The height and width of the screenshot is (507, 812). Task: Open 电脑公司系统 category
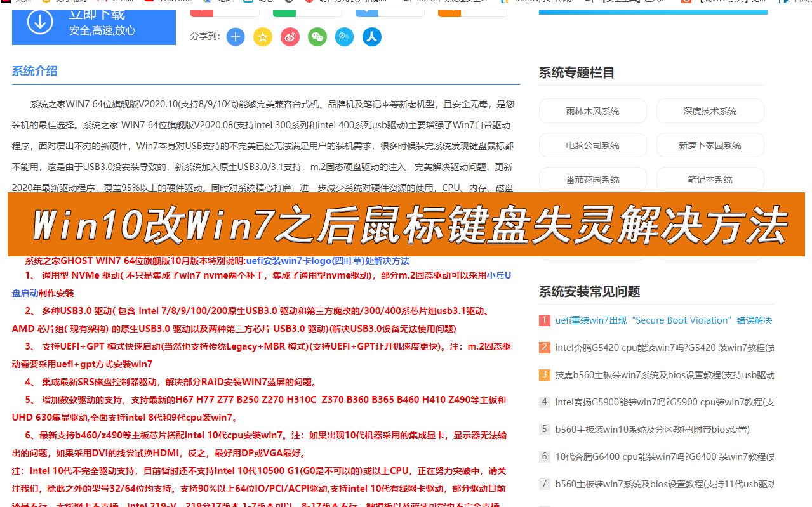pos(592,145)
